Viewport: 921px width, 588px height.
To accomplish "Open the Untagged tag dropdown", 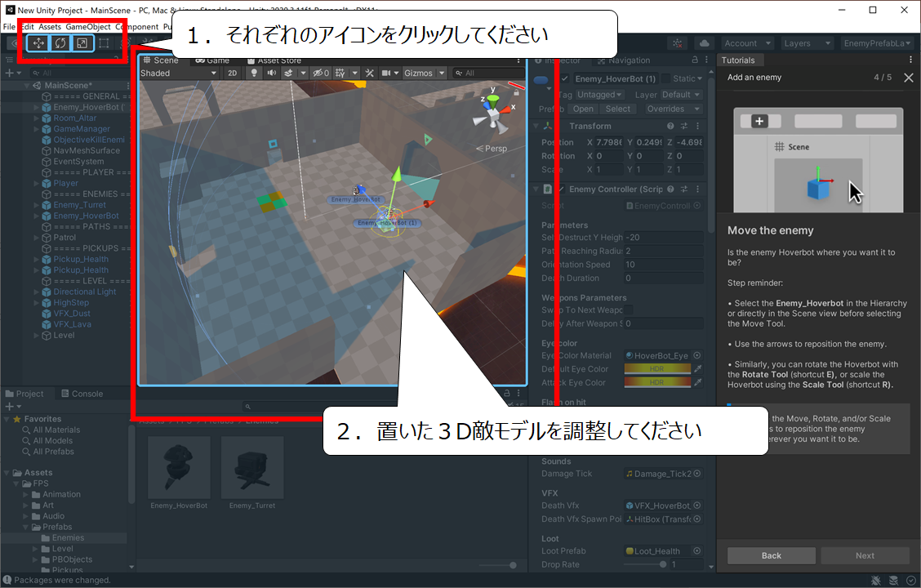I will click(599, 95).
